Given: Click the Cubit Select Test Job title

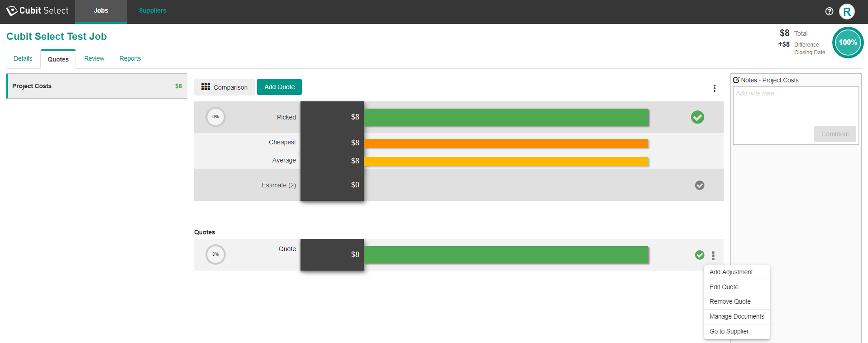Looking at the screenshot, I should [57, 36].
